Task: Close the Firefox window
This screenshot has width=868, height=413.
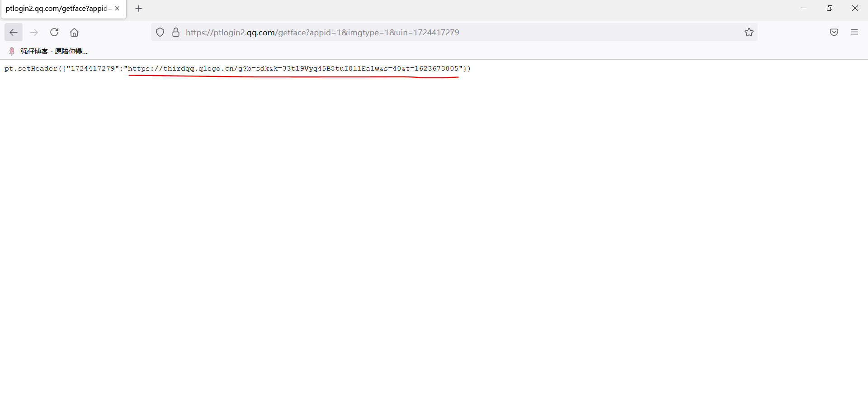Action: pyautogui.click(x=855, y=8)
